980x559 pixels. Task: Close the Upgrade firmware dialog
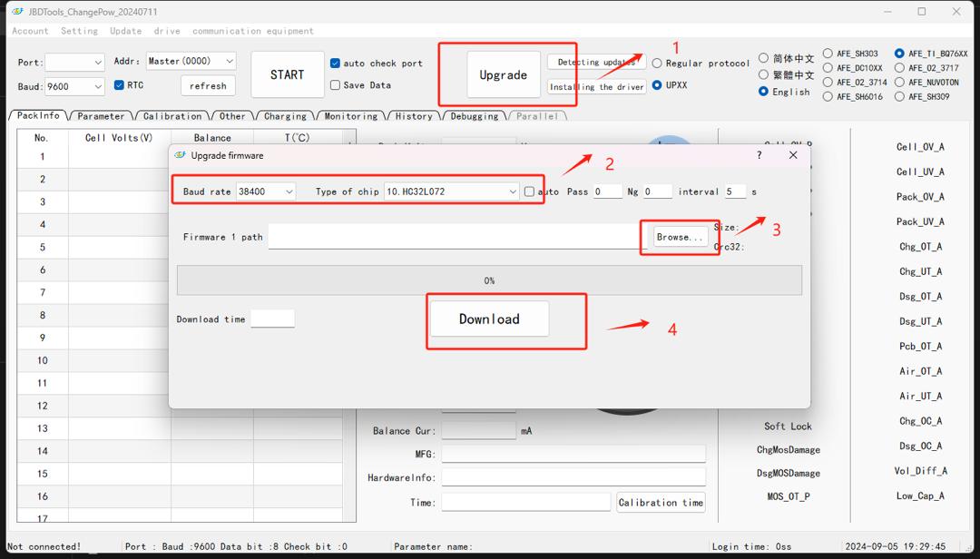[793, 155]
